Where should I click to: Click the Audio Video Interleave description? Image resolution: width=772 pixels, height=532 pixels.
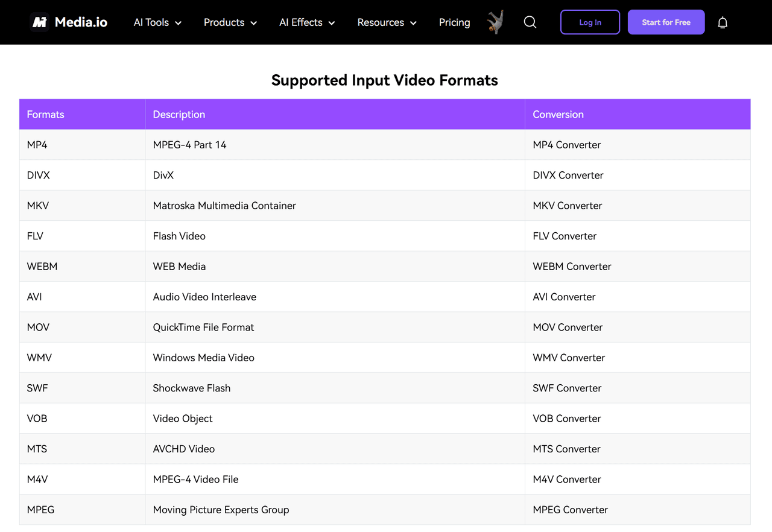tap(204, 297)
